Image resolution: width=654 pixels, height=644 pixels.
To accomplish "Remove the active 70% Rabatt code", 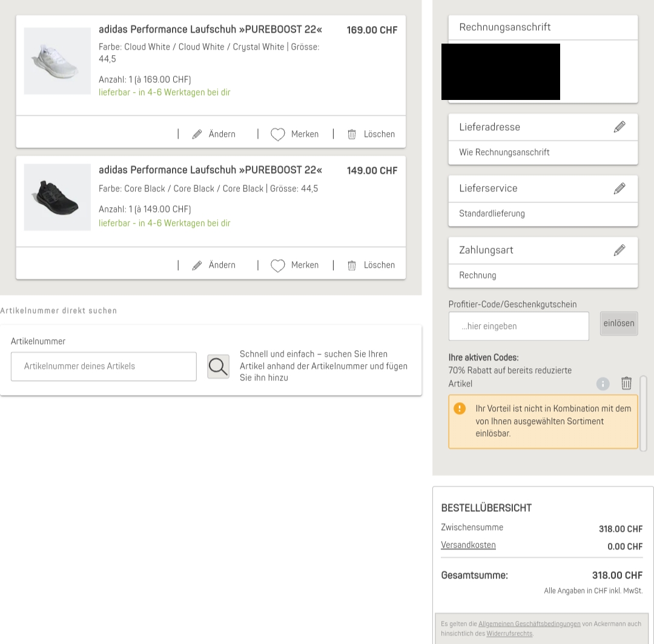I will pyautogui.click(x=626, y=383).
